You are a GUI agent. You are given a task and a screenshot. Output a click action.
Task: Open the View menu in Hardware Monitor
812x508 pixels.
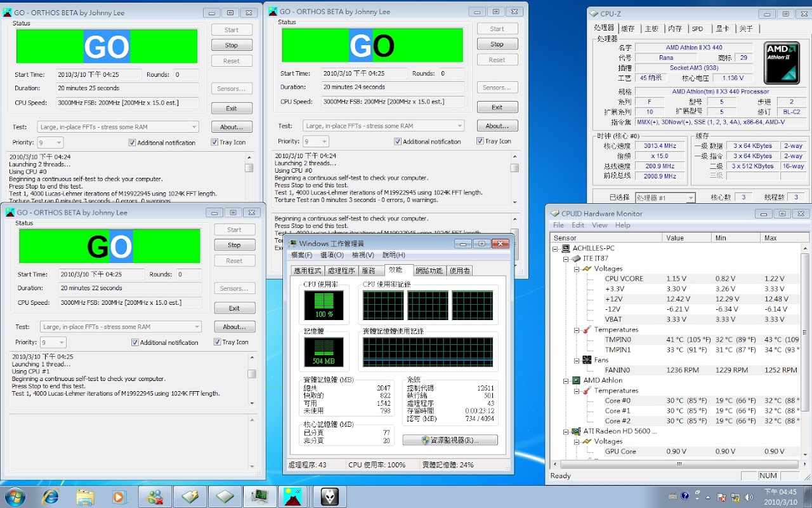599,225
